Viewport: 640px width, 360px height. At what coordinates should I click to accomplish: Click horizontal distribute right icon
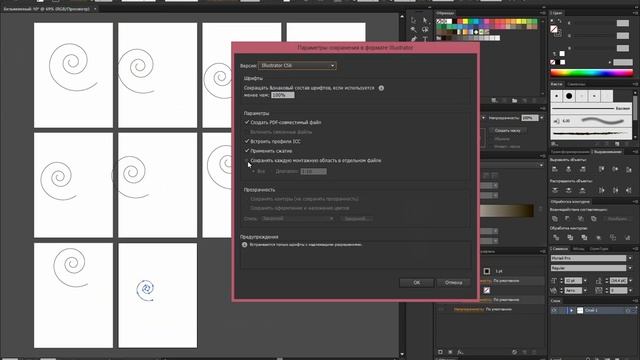click(629, 190)
